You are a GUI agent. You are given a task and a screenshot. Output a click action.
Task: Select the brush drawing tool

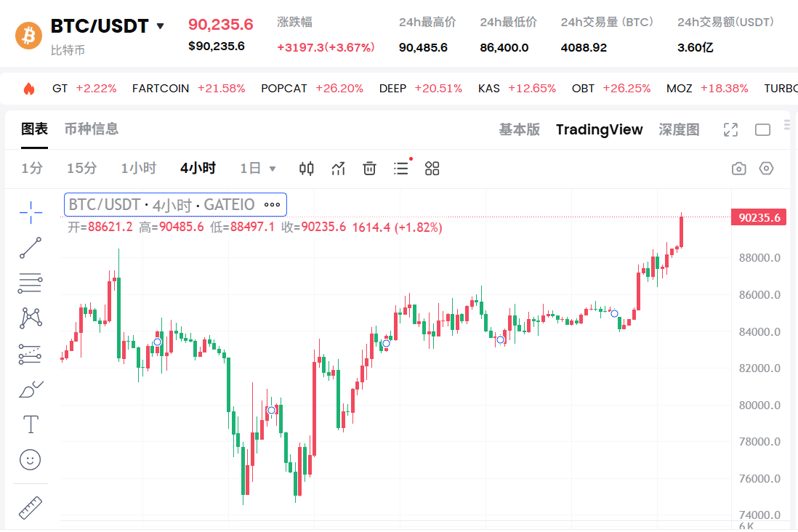31,389
